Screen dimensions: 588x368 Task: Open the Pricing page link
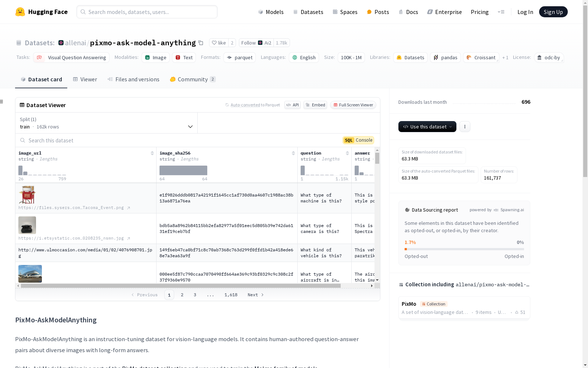point(480,12)
